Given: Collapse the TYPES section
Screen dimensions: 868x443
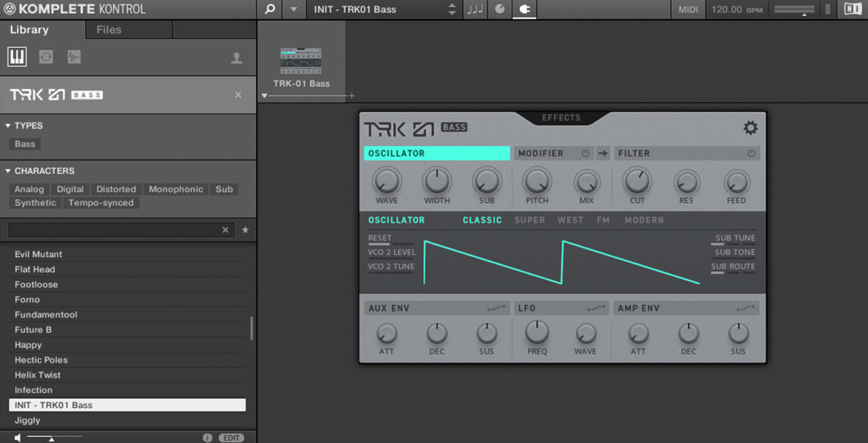Looking at the screenshot, I should (x=8, y=126).
